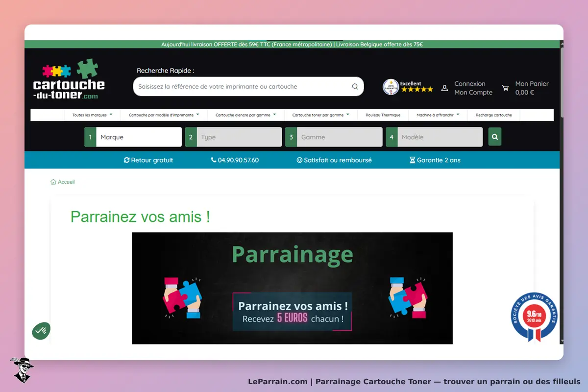The width and height of the screenshot is (588, 392).
Task: Click the search magnifier in quick search
Action: (355, 87)
